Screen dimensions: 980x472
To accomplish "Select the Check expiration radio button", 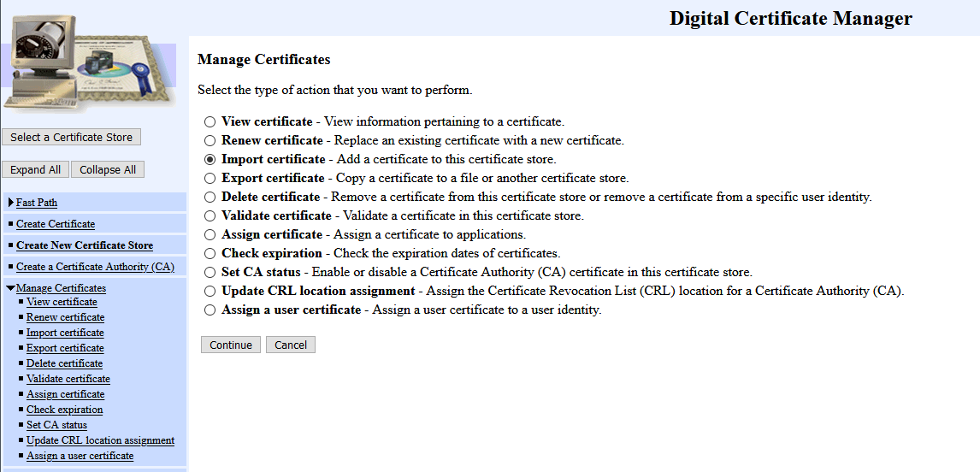I will 210,254.
